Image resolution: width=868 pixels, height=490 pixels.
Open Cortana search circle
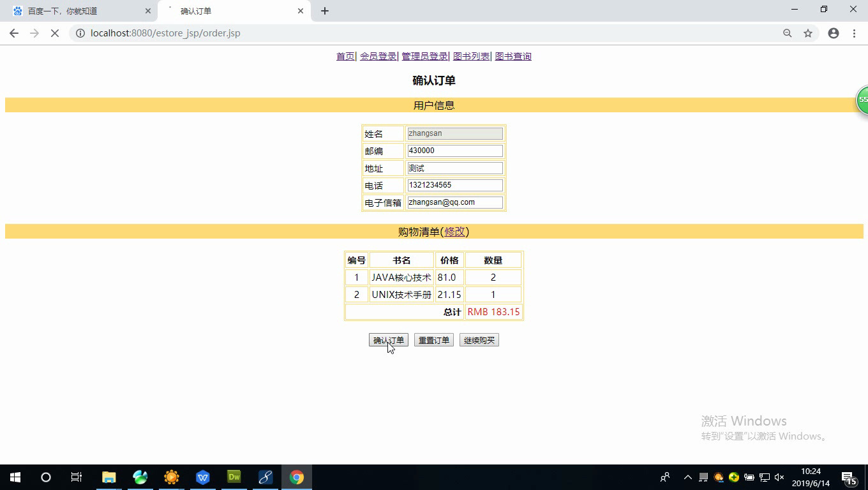click(46, 477)
